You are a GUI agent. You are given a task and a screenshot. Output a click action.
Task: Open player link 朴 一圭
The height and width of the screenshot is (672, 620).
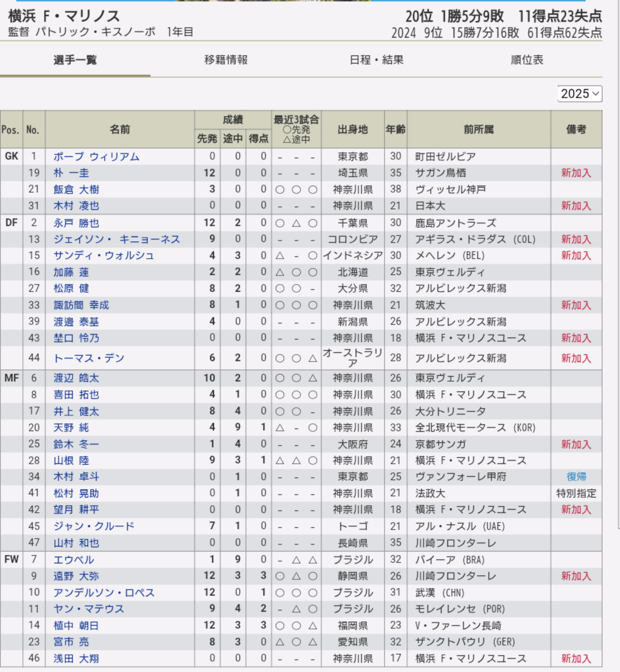[x=71, y=173]
